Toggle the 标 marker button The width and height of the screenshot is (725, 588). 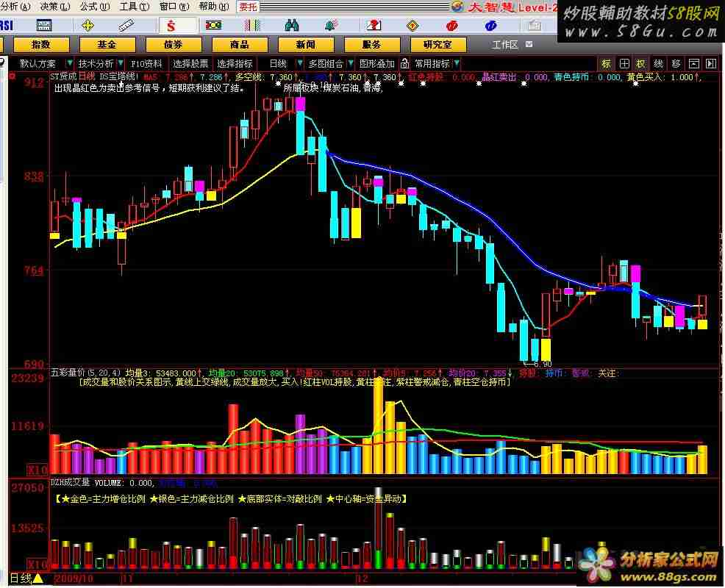click(606, 64)
